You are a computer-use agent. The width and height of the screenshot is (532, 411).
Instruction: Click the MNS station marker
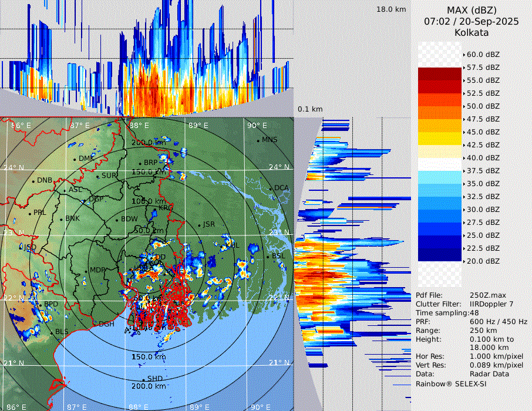[258, 140]
